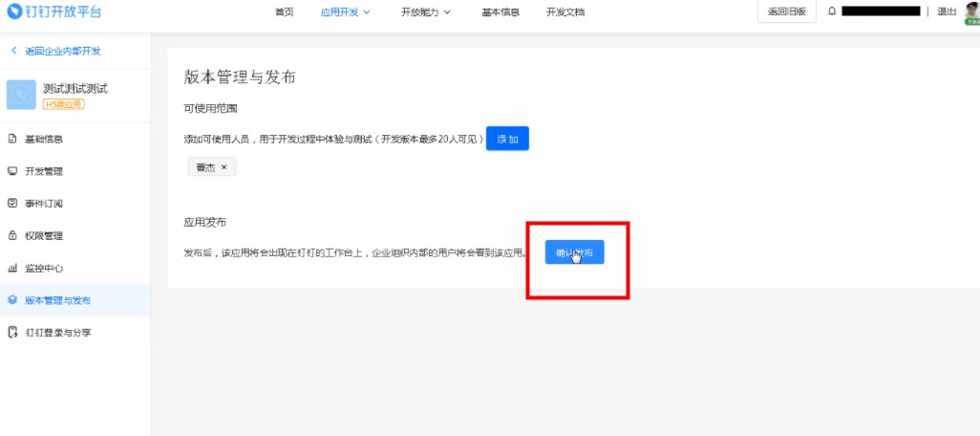
Task: Click the notification bell icon
Action: coord(832,11)
